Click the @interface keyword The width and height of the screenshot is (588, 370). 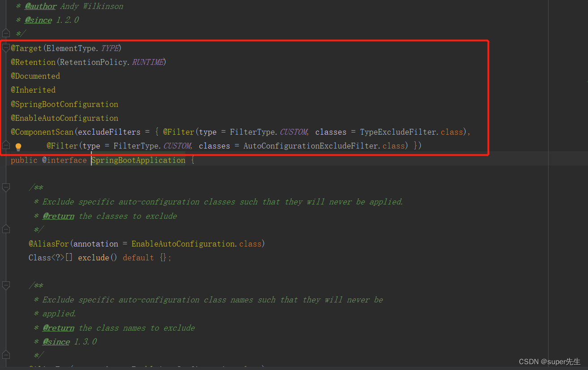coord(64,160)
